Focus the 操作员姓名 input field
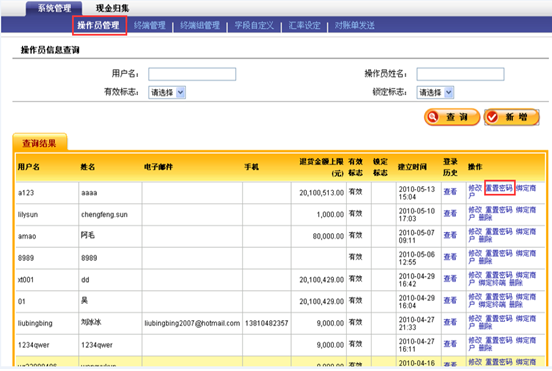Viewport: 552px width, 371px height. click(460, 74)
